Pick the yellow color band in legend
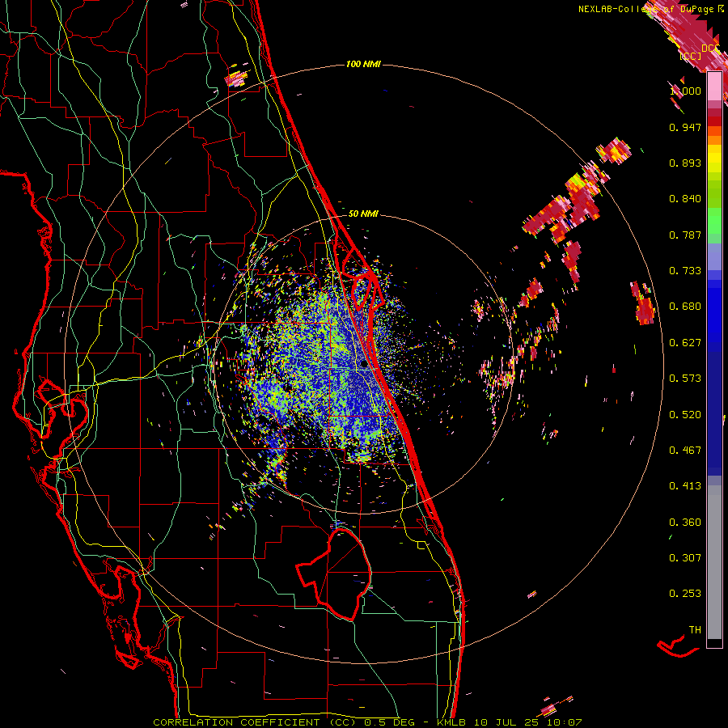 click(x=714, y=158)
